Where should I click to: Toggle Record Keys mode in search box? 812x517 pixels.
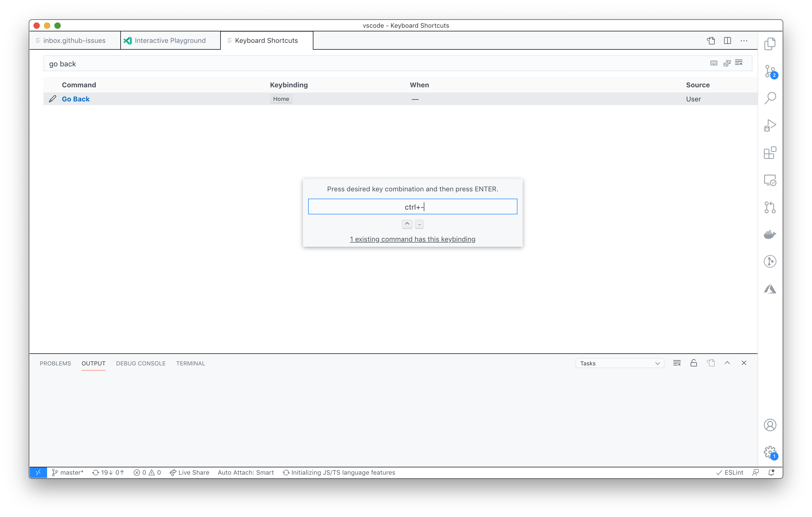(x=714, y=63)
